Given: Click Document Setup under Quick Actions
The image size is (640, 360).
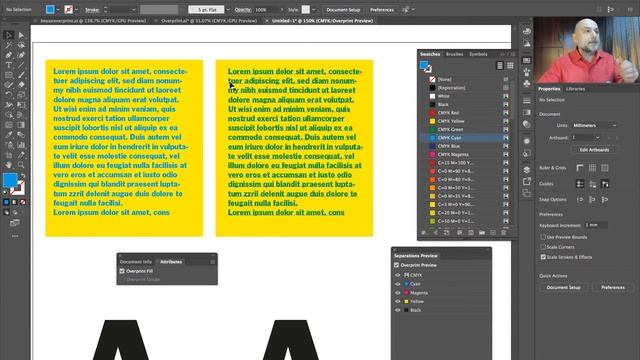Looking at the screenshot, I should [563, 287].
